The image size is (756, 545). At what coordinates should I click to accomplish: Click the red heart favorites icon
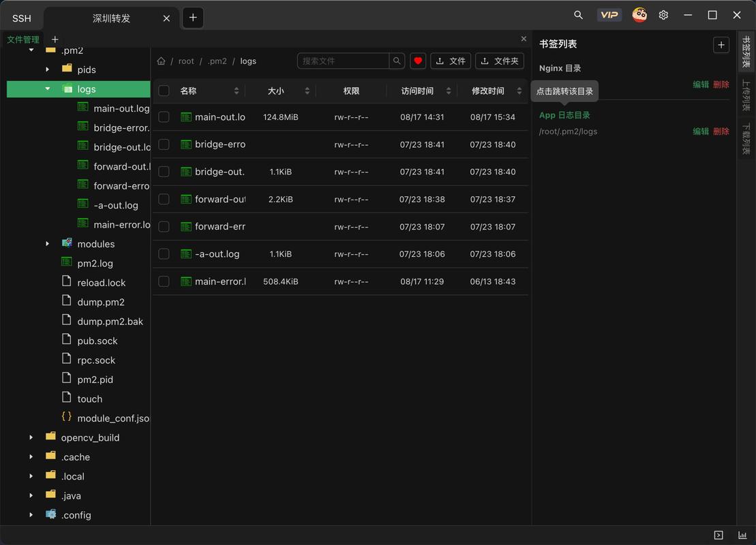click(x=418, y=61)
